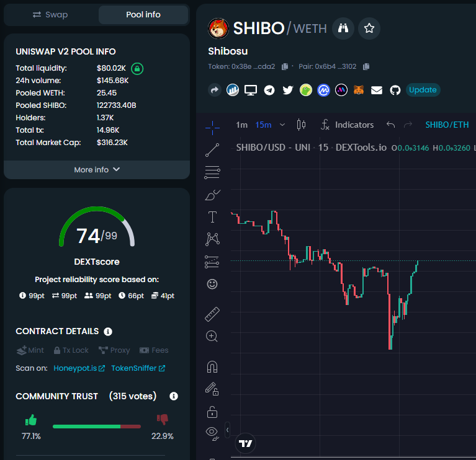Select the ruler measure tool
476x460 pixels.
[x=212, y=314]
